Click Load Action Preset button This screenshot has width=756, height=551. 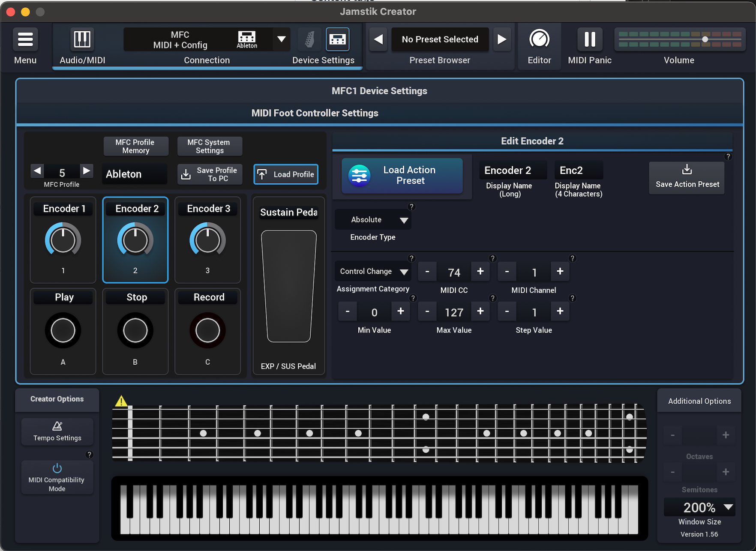pos(402,176)
